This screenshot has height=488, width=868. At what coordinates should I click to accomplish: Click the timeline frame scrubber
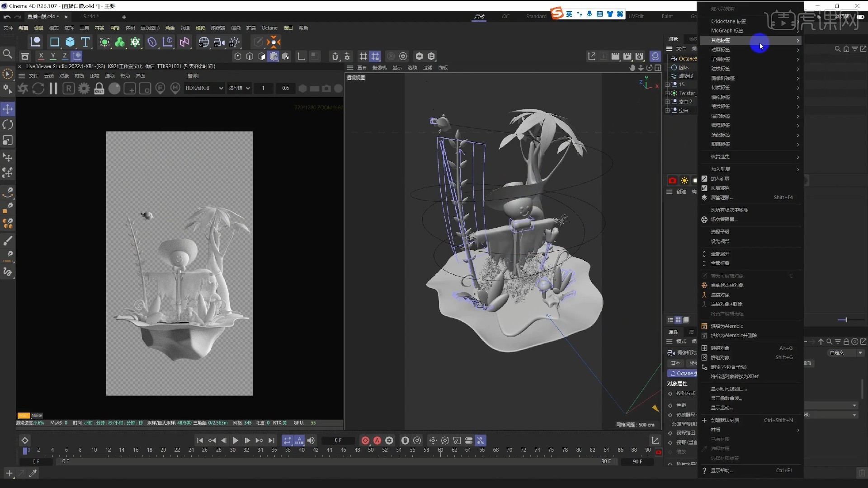[339, 440]
